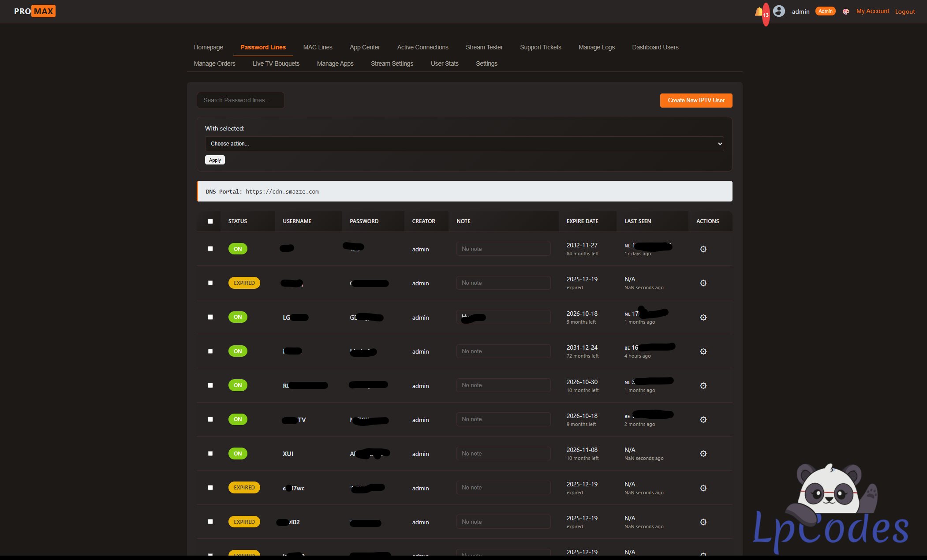Image resolution: width=927 pixels, height=560 pixels.
Task: Open the Stream Settings tab
Action: [392, 63]
